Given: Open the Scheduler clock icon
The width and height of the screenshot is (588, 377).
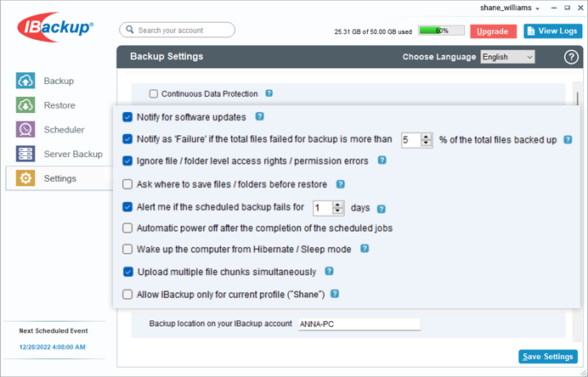Looking at the screenshot, I should [x=25, y=129].
